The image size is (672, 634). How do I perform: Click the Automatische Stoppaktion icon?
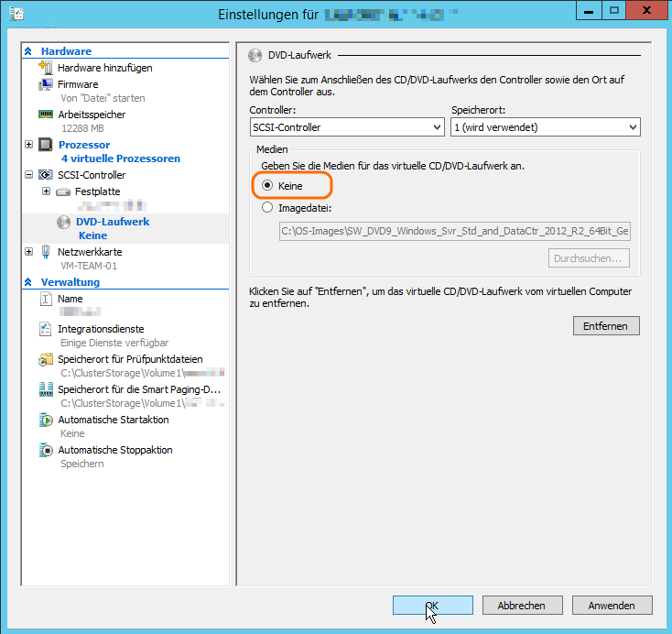click(46, 450)
